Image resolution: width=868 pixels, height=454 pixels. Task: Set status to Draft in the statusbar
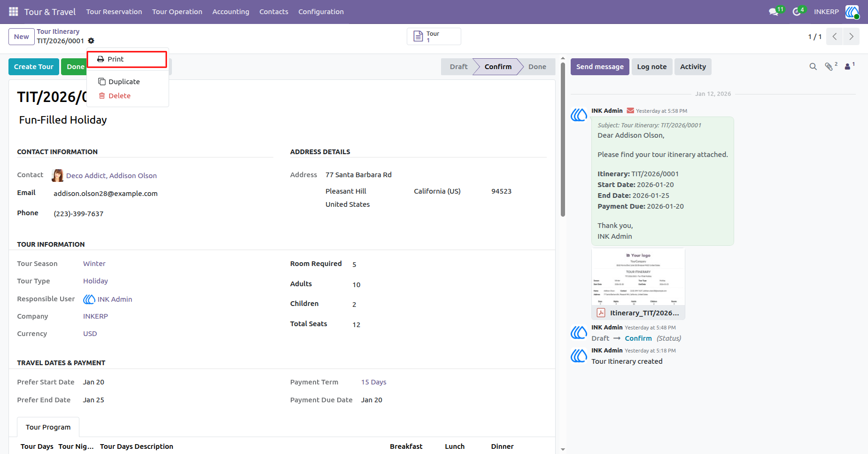[458, 67]
